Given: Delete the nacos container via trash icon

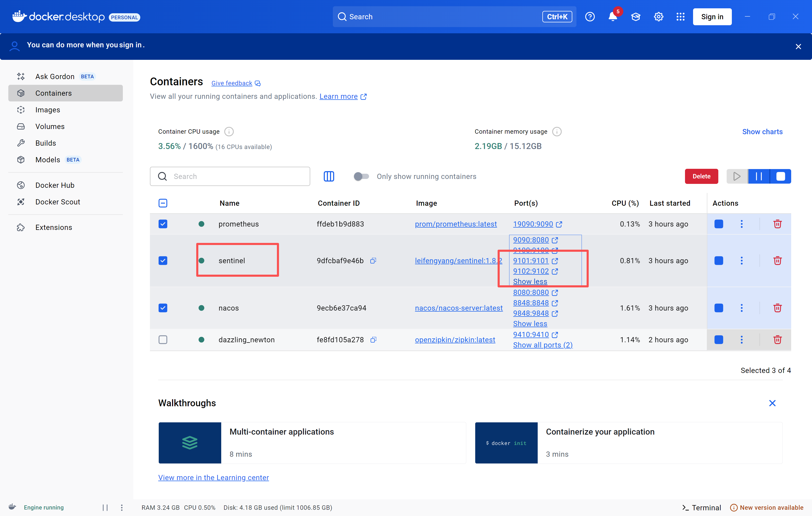Looking at the screenshot, I should [777, 308].
